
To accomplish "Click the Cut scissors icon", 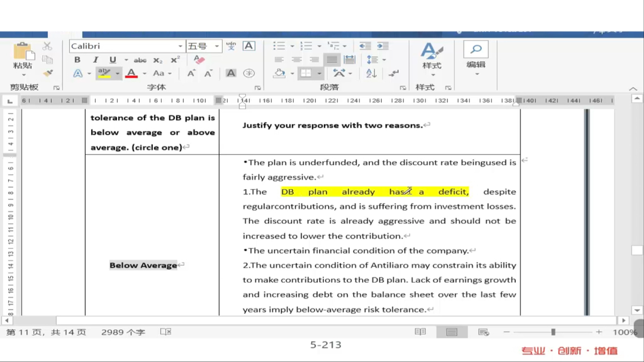I will click(48, 46).
